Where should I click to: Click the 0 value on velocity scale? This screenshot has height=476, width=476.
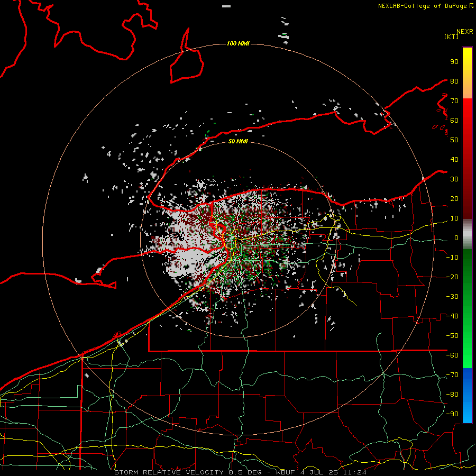[x=456, y=237]
